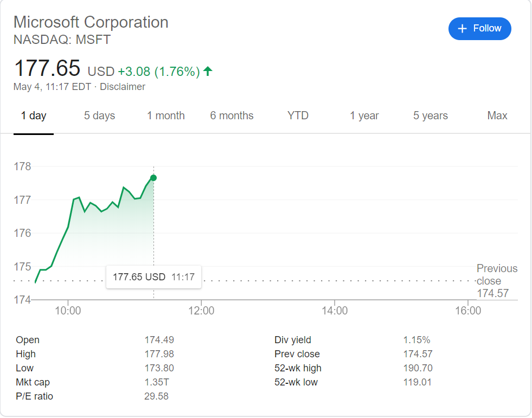Viewport: 532px width, 418px height.
Task: Click the Div yield label
Action: [293, 340]
